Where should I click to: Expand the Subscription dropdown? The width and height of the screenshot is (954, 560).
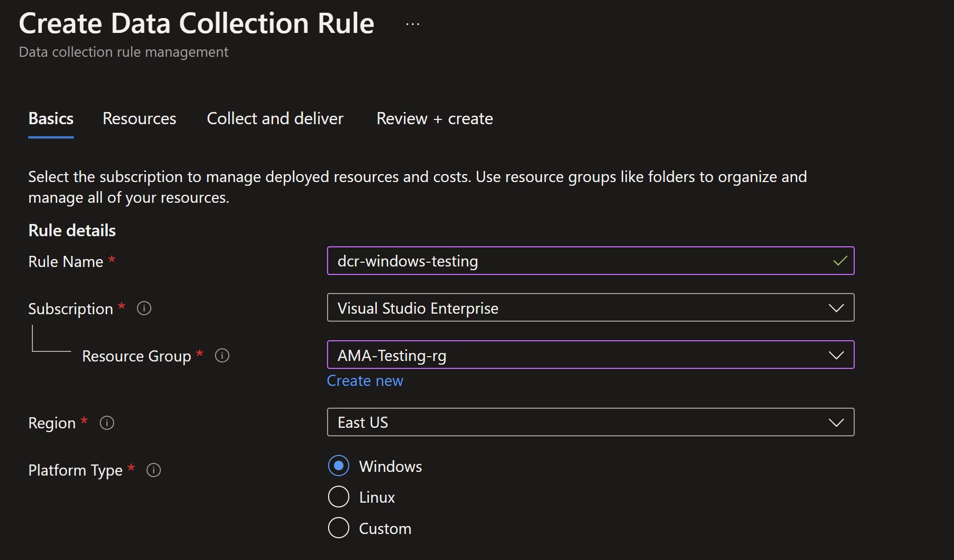tap(836, 308)
